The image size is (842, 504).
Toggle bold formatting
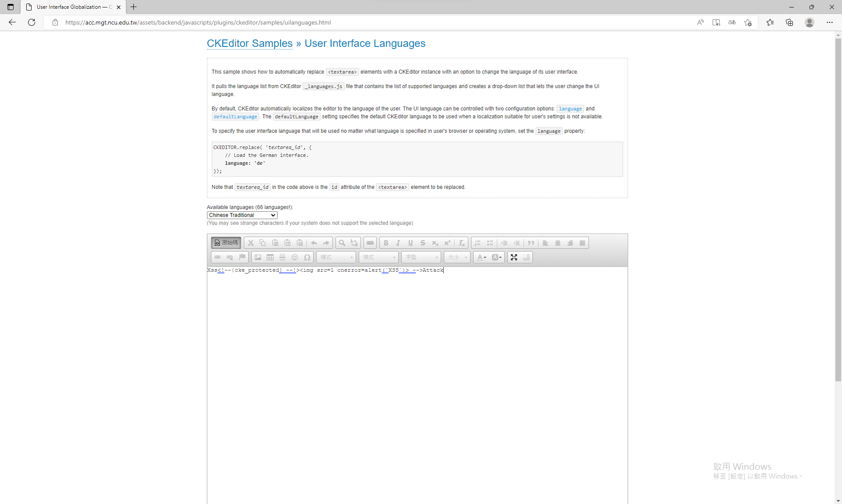coord(386,243)
